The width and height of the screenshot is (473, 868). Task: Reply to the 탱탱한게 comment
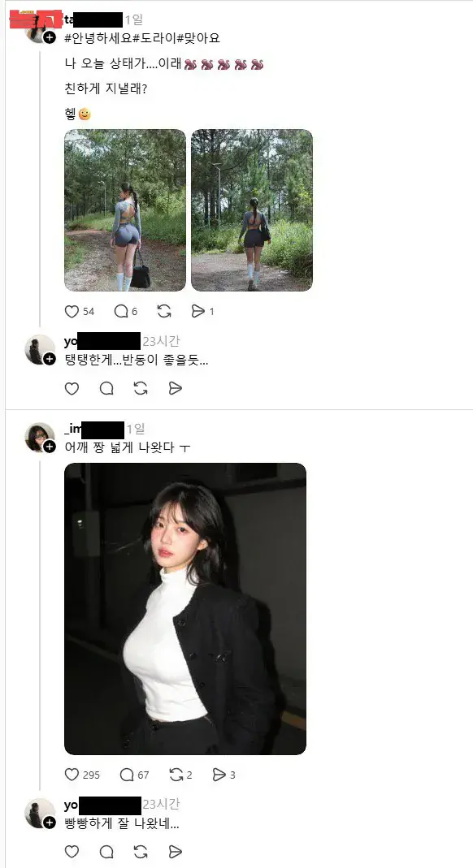[106, 388]
